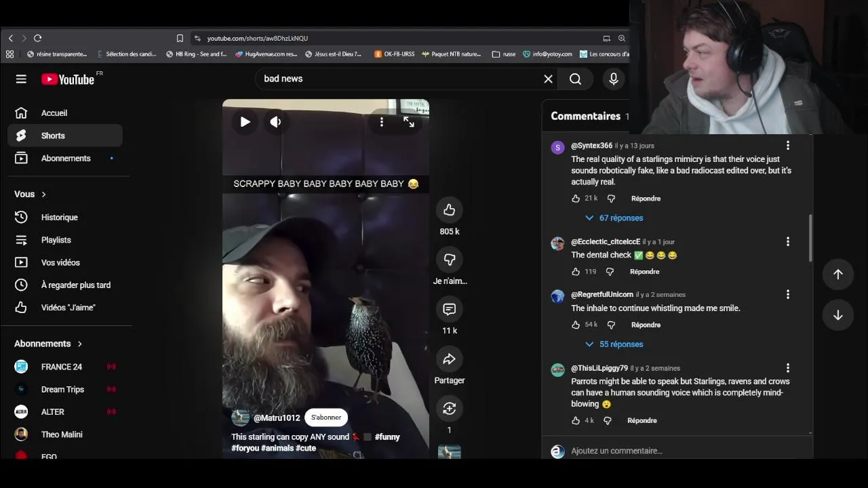Viewport: 868px width, 488px height.
Task: Reply to the @ThisLiLpiggy79 comment
Action: point(642,421)
